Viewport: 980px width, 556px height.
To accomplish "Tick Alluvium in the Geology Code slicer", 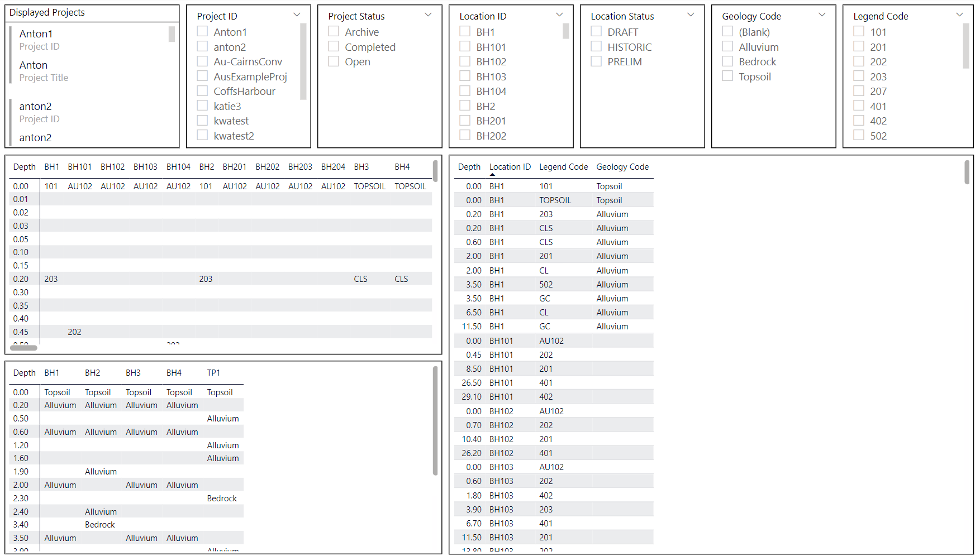I will pyautogui.click(x=727, y=47).
